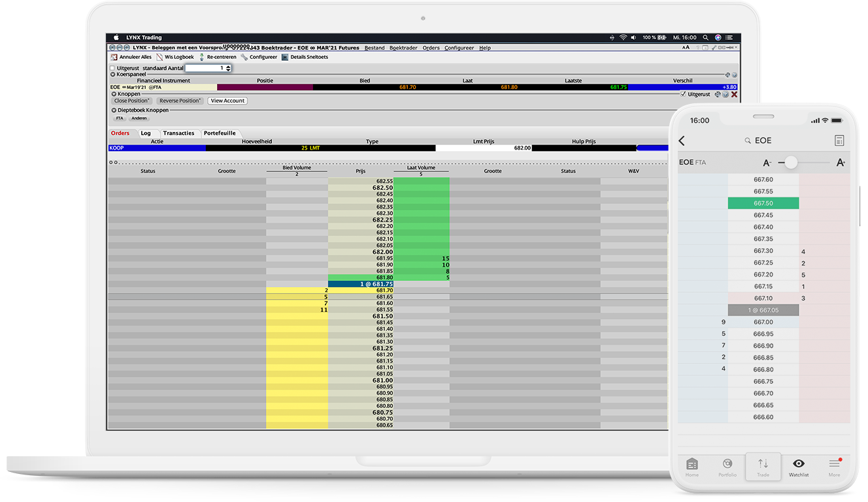Image resolution: width=868 pixels, height=502 pixels.
Task: Tap the back arrow in the phone app
Action: pyautogui.click(x=682, y=141)
